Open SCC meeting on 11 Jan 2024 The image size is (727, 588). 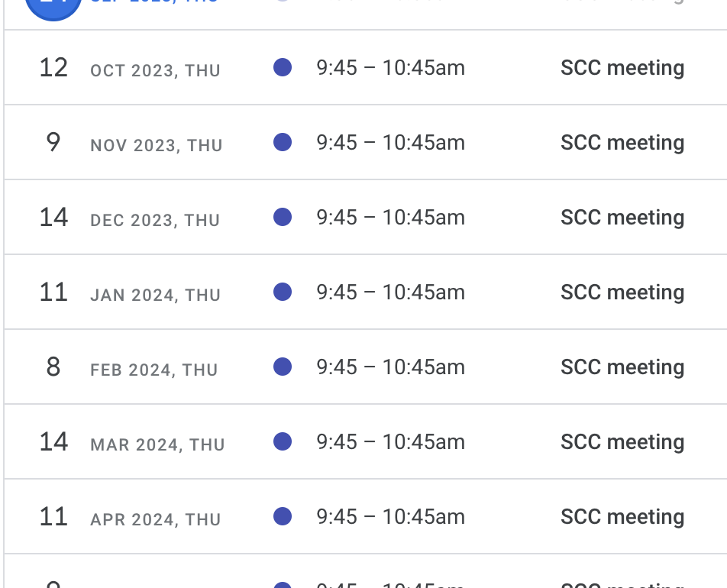pos(622,292)
